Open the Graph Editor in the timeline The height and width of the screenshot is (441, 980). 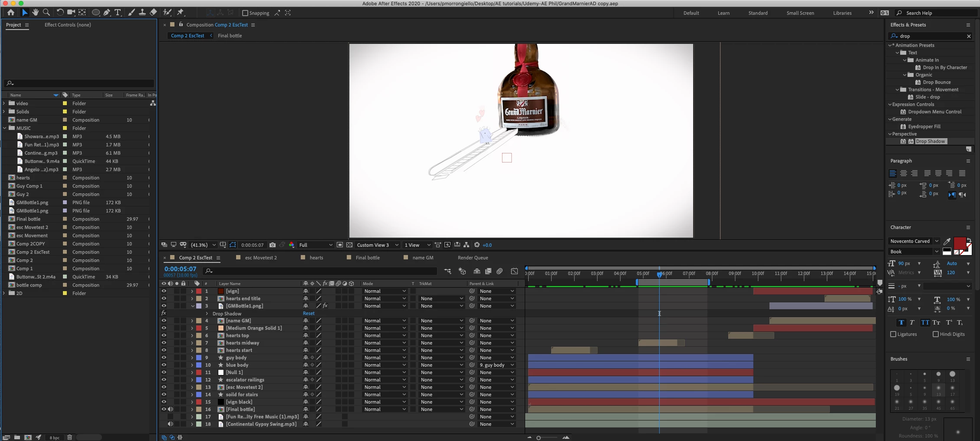[514, 271]
